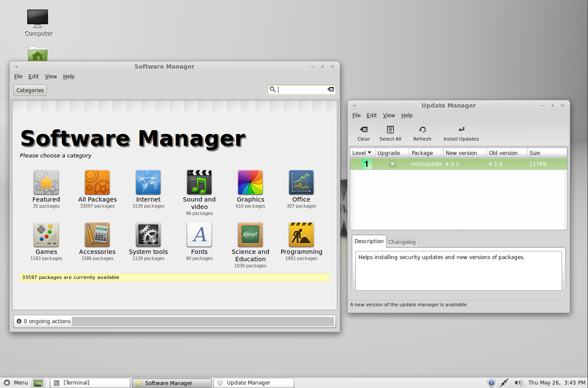The height and width of the screenshot is (388, 588).
Task: Open the File menu in Software Manager
Action: pos(18,77)
